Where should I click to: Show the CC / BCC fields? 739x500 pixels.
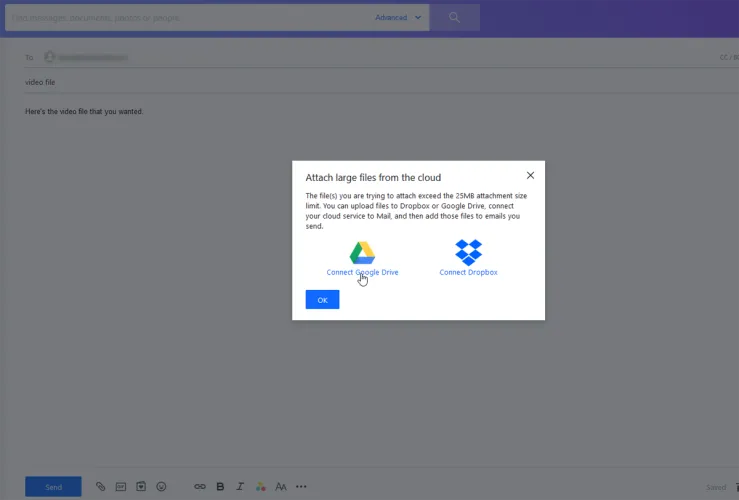(727, 57)
